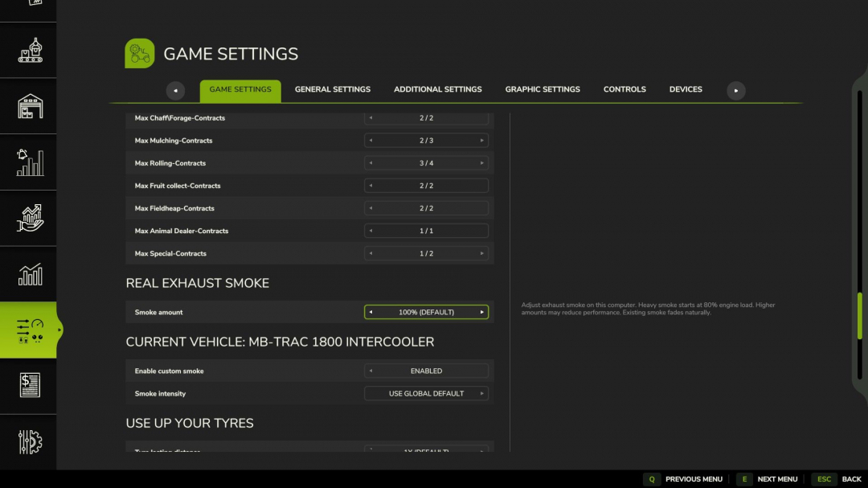The width and height of the screenshot is (868, 488).
Task: Select the game settings sliders sidebar icon
Action: pyautogui.click(x=30, y=330)
